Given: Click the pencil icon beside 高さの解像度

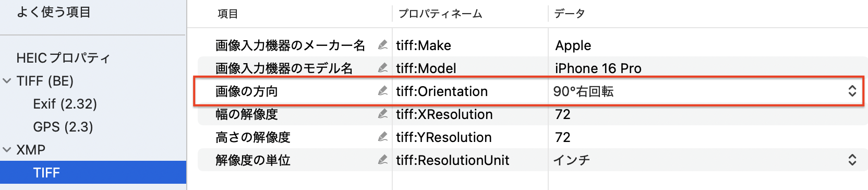Looking at the screenshot, I should coord(383,137).
